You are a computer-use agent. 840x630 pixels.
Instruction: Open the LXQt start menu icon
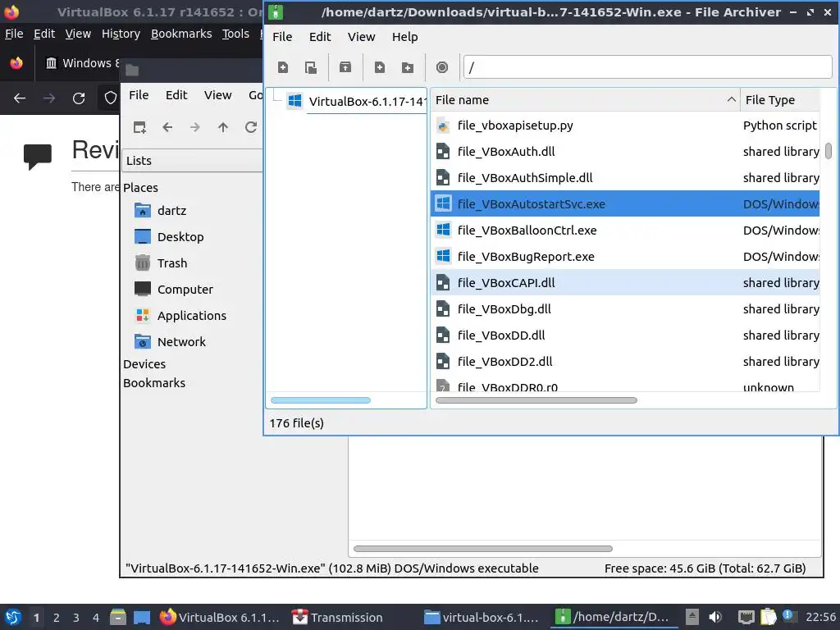13,617
